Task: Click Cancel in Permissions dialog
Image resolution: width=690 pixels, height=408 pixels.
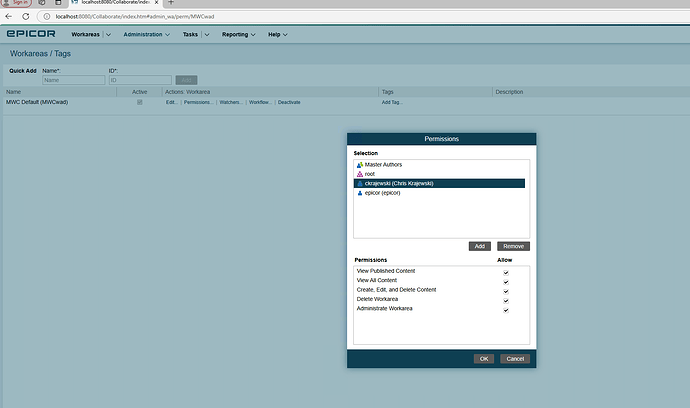Action: pos(515,359)
